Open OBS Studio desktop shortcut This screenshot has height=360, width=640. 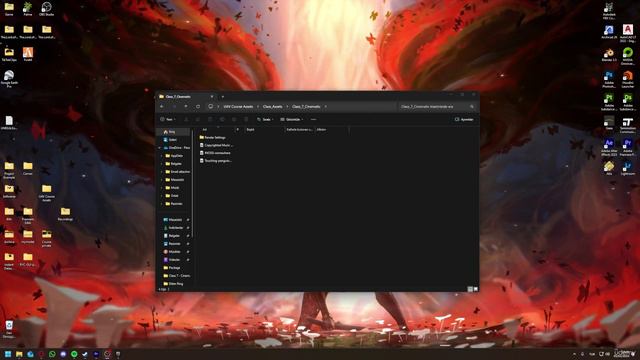(47, 9)
